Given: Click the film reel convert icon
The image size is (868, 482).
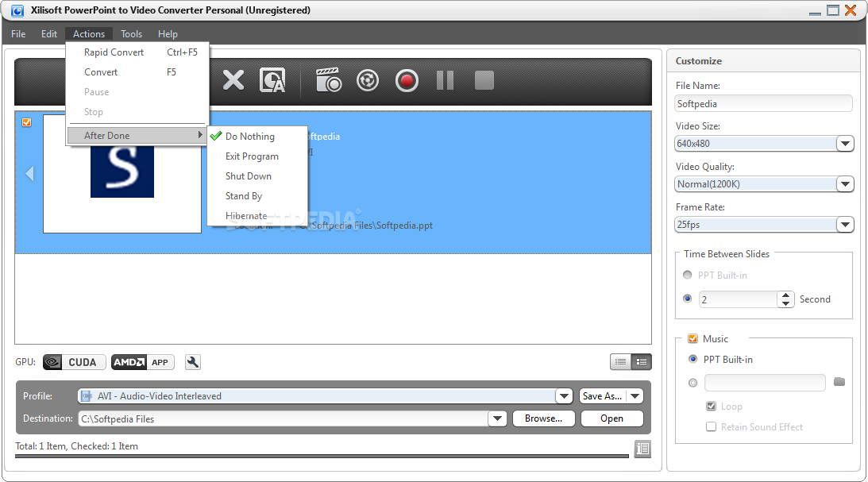Looking at the screenshot, I should pyautogui.click(x=368, y=80).
